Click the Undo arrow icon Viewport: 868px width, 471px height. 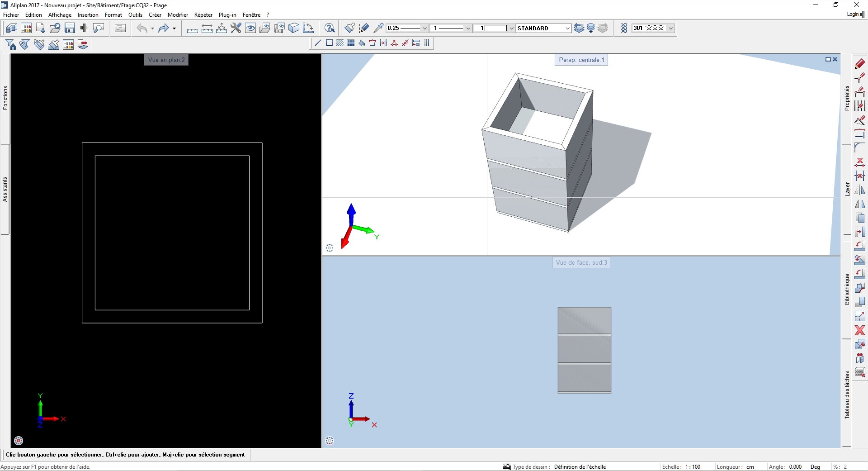coord(142,28)
